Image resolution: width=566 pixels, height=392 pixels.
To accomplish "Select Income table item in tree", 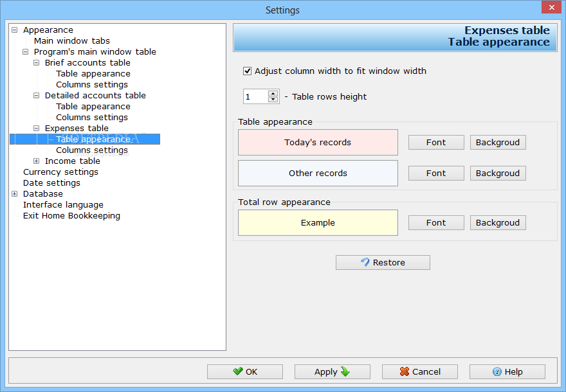I will [x=72, y=161].
